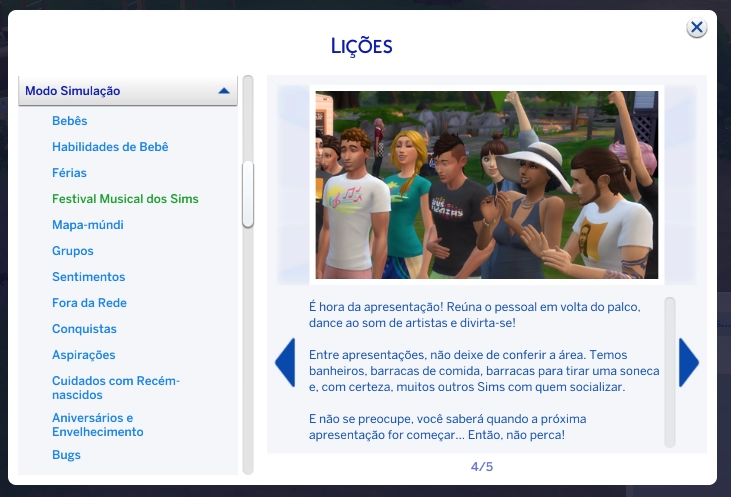Go to the previous lesson page arrow
Image resolution: width=731 pixels, height=497 pixels.
tap(285, 362)
